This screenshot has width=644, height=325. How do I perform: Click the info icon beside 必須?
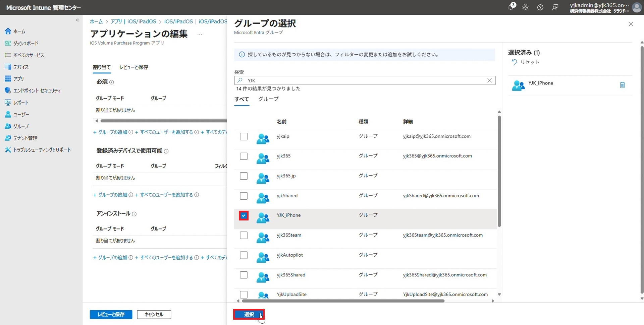[x=112, y=82]
